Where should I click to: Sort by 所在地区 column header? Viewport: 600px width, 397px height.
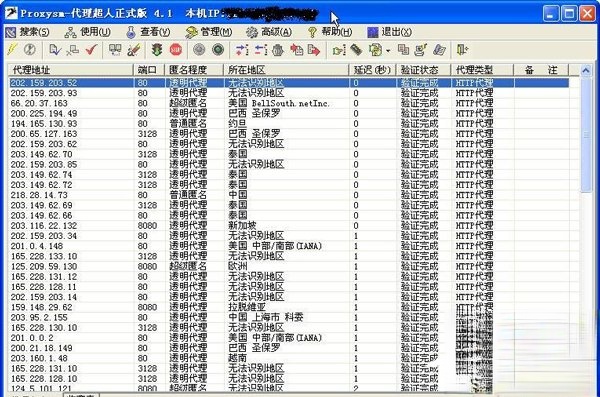click(x=286, y=70)
